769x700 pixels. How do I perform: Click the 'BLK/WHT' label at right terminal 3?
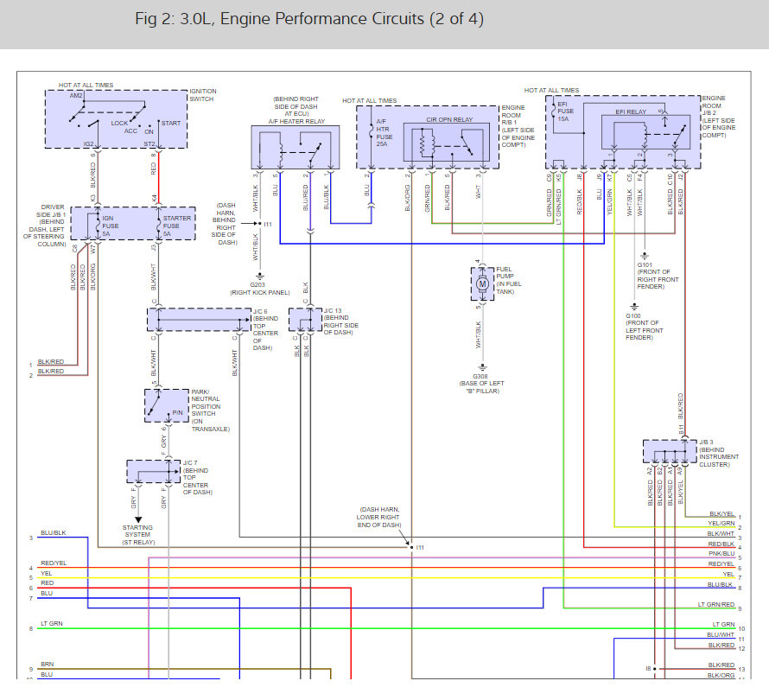(x=721, y=533)
